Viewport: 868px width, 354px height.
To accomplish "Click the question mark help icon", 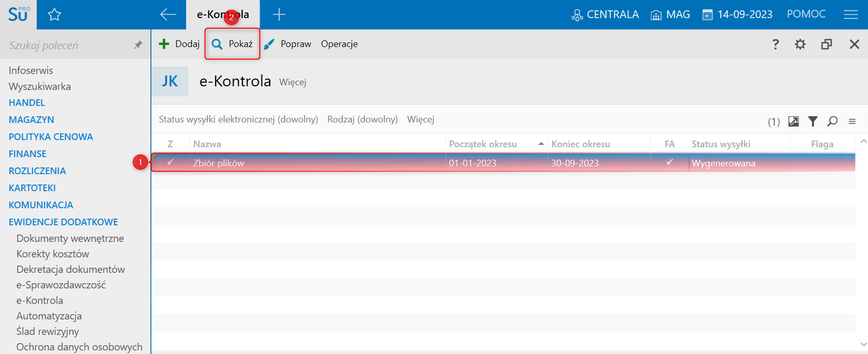I will point(775,44).
